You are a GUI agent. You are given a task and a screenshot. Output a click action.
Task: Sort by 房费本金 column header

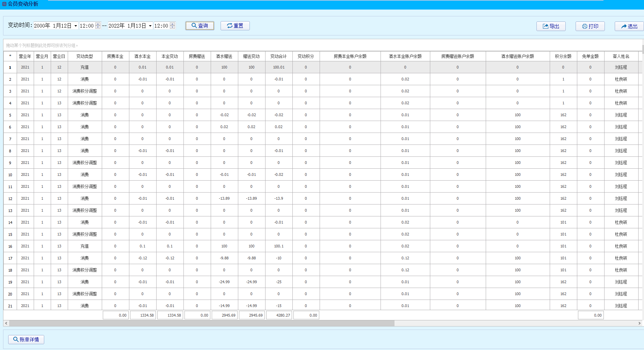click(115, 56)
